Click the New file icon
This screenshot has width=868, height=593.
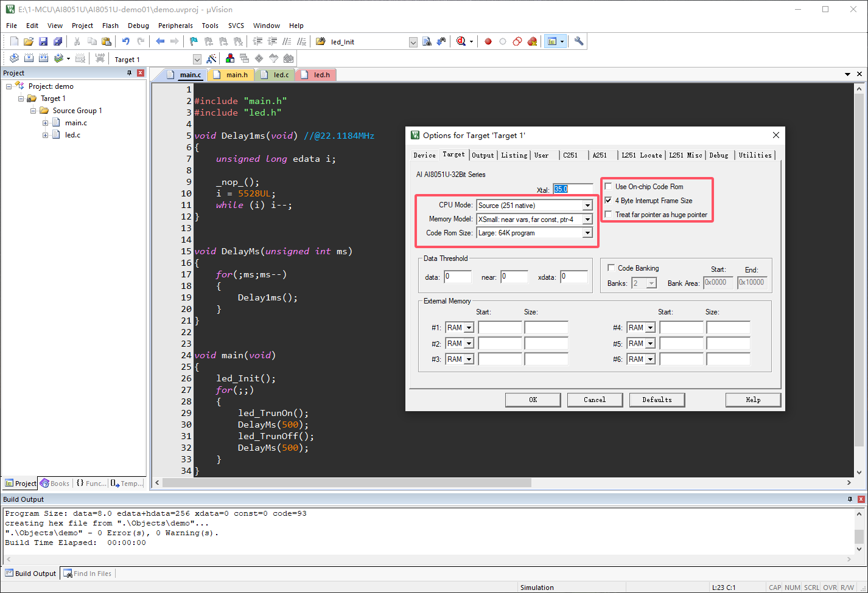(14, 41)
